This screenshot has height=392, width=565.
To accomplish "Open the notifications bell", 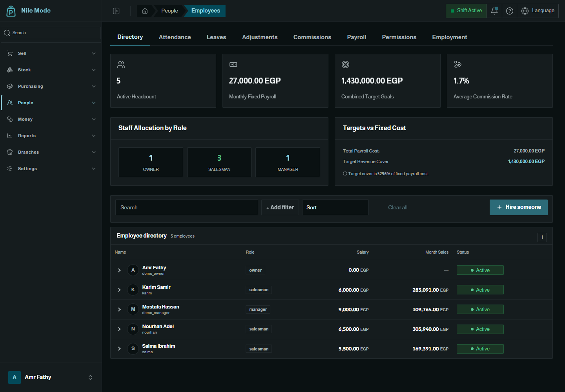I will (494, 11).
